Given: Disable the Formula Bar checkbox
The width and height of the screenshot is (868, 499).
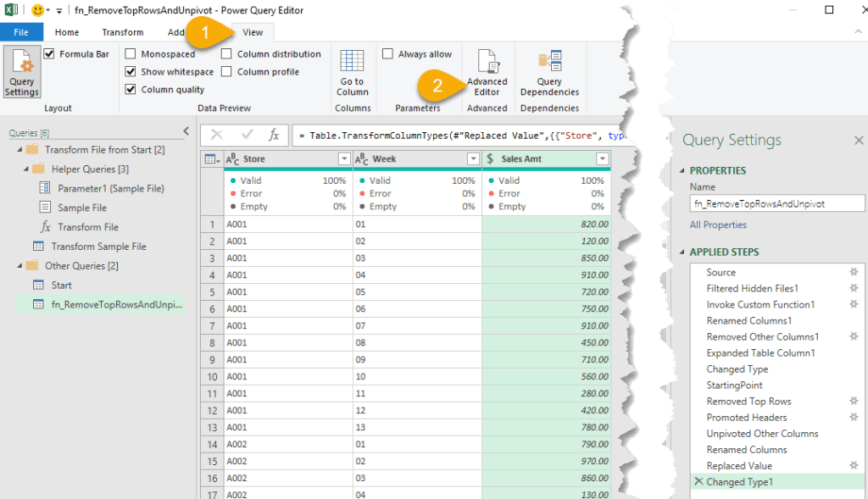Looking at the screenshot, I should click(49, 54).
